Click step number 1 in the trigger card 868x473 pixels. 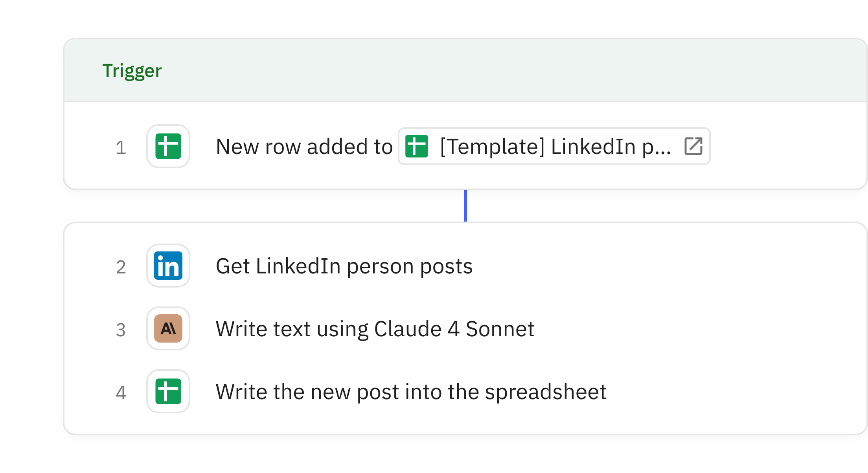[x=121, y=146]
